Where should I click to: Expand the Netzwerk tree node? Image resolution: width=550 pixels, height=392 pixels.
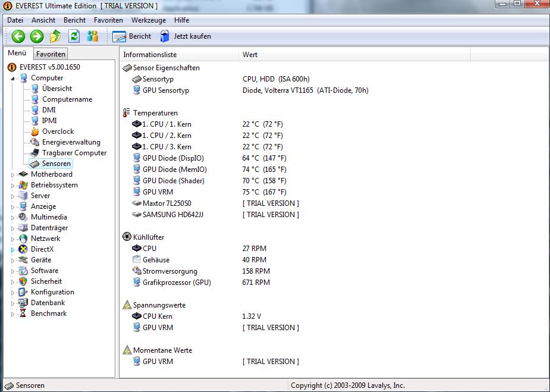(x=12, y=239)
